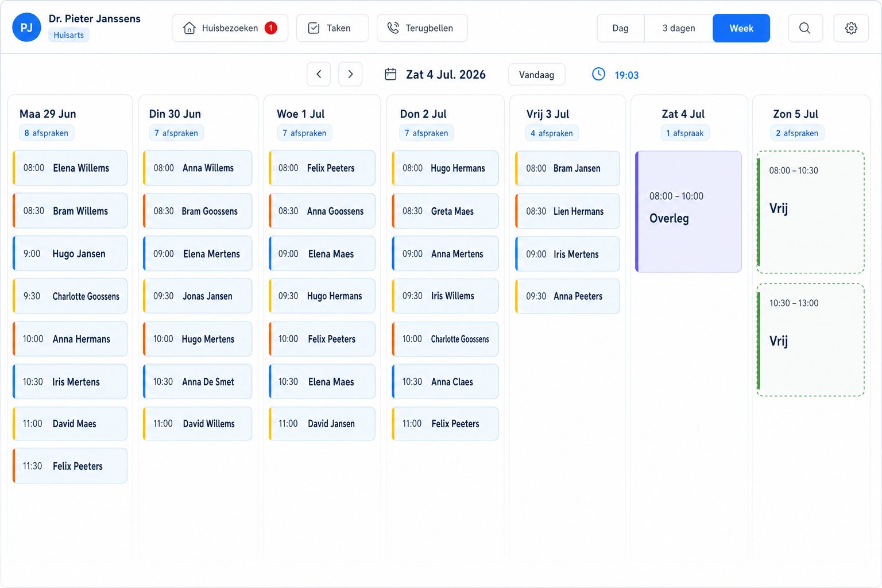Open 09:00 Anna Mertens appointment
The width and height of the screenshot is (882, 588).
click(x=445, y=253)
